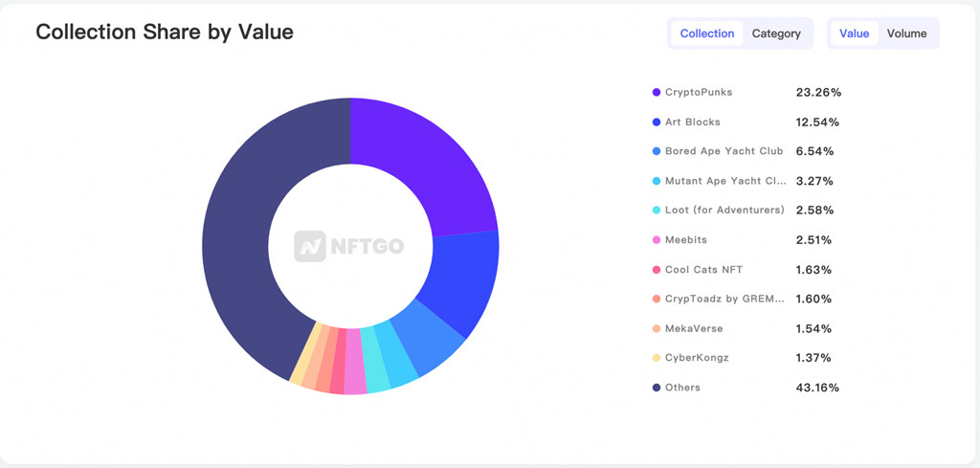980x468 pixels.
Task: Click the 1.37% CyberKongz value
Action: [813, 358]
